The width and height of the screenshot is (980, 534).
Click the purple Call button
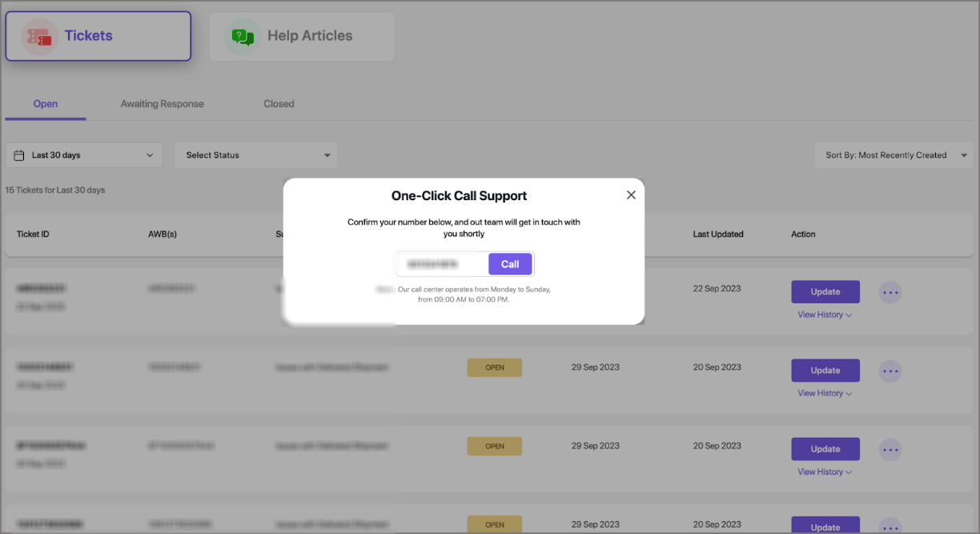pos(510,264)
